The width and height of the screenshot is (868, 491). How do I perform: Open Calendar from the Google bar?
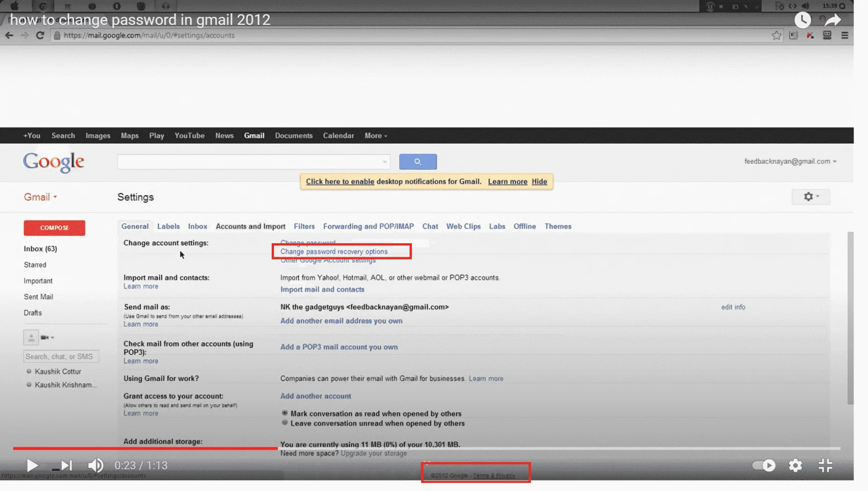pyautogui.click(x=338, y=136)
